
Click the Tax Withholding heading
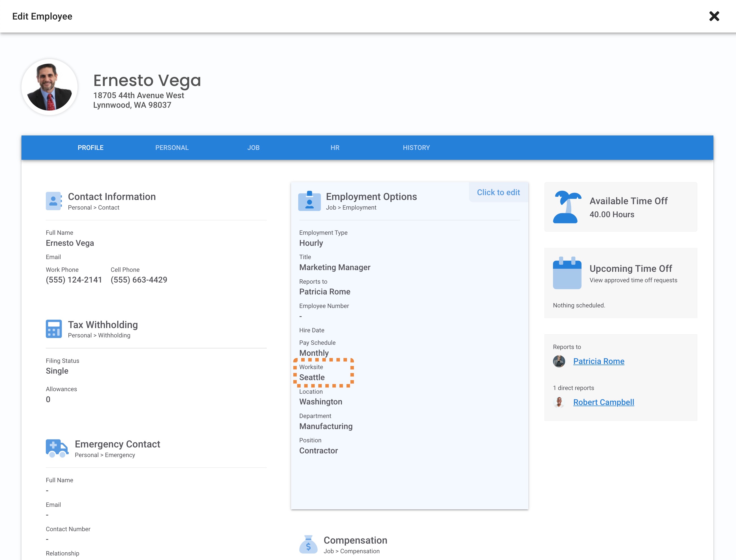pos(103,325)
